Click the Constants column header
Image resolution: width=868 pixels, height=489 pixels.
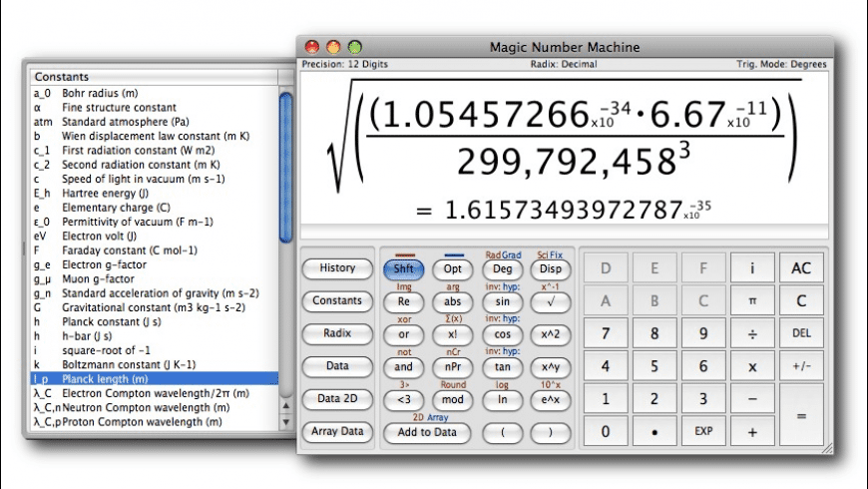click(x=154, y=77)
